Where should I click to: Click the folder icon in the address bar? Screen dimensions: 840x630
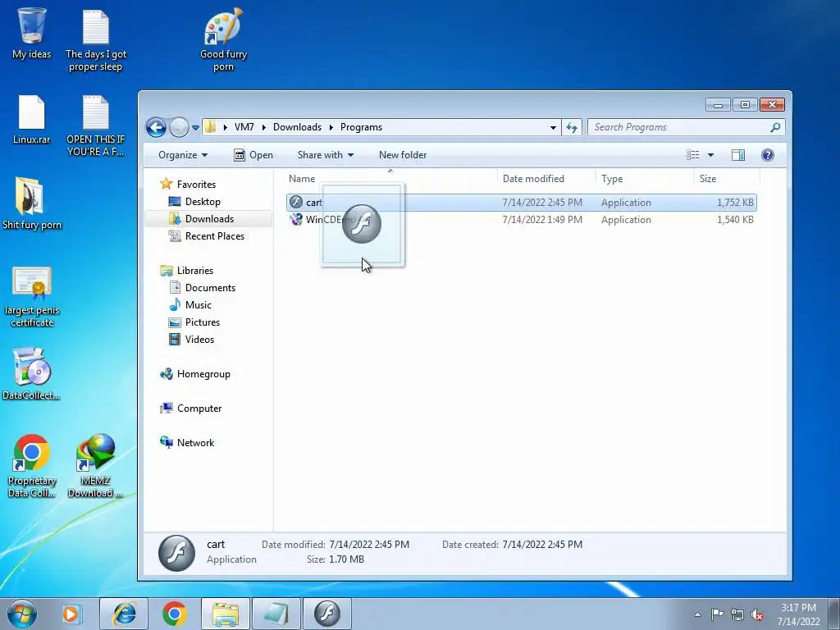click(211, 127)
